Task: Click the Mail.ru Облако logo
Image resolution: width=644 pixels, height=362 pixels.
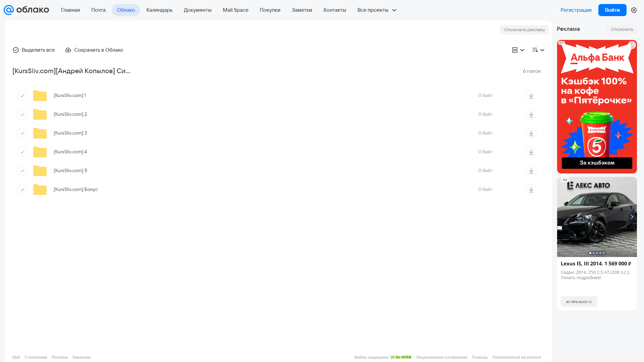Action: (x=27, y=10)
